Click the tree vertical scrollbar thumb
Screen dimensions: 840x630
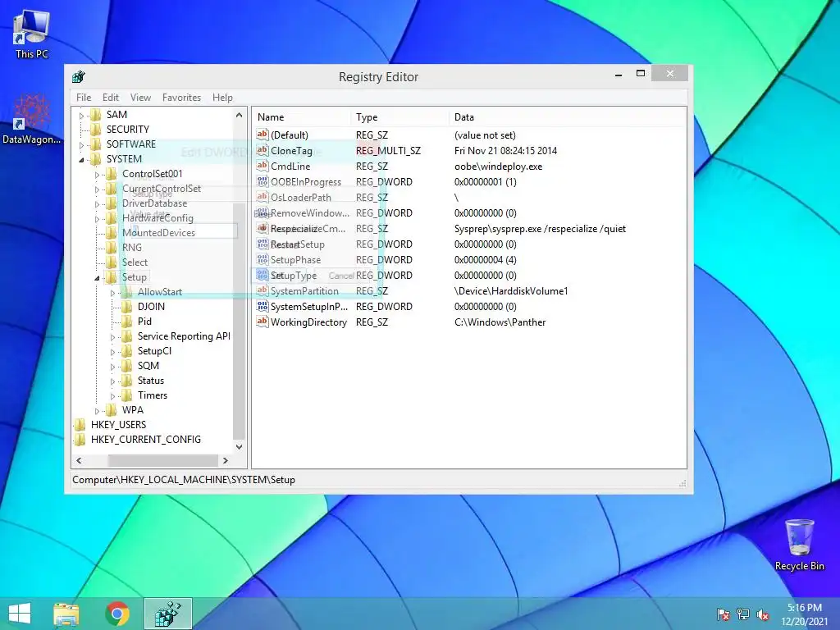pos(239,321)
